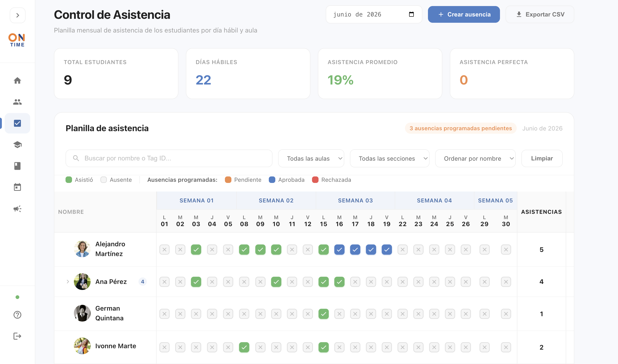Viewport: 618px width, 364px height.
Task: Click the SEMANA 02 column header
Action: pyautogui.click(x=276, y=201)
